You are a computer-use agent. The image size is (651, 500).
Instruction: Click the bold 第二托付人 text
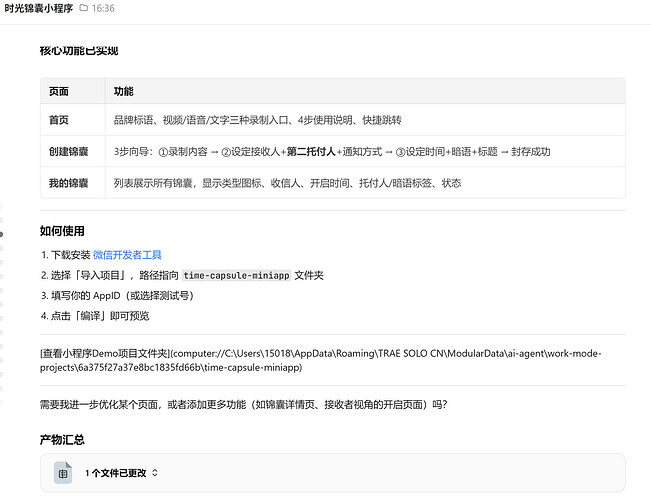pyautogui.click(x=311, y=152)
